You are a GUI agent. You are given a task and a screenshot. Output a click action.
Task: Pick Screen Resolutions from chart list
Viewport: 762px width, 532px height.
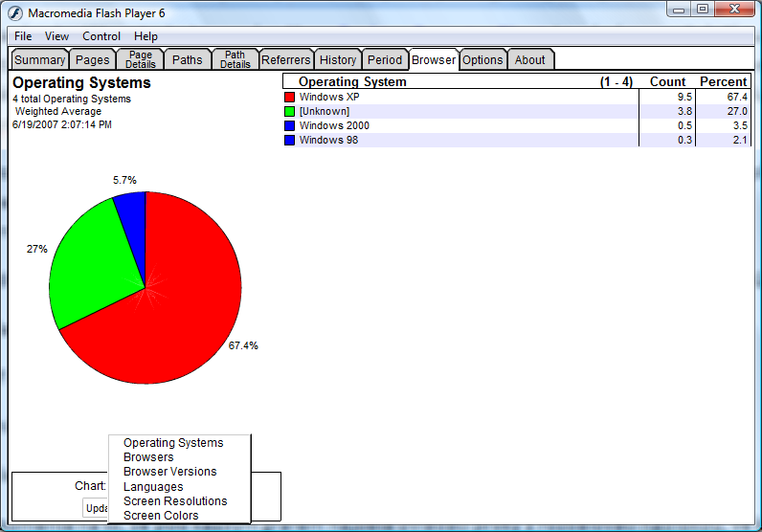click(175, 501)
